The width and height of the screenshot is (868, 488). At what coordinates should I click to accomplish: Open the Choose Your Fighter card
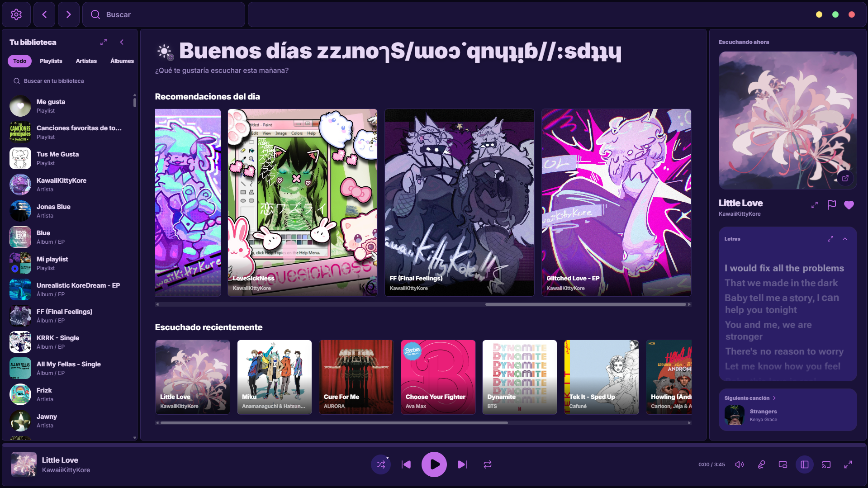click(x=438, y=377)
